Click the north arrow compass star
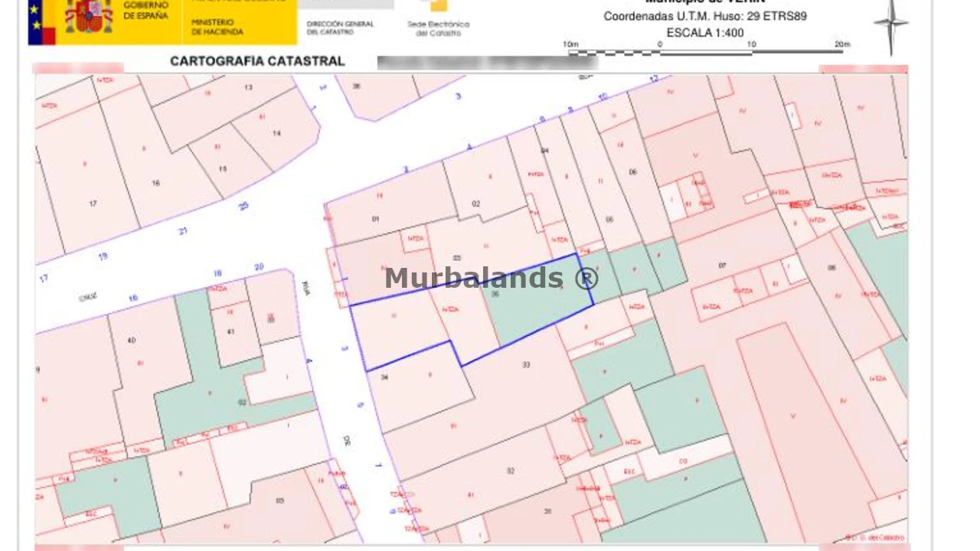The image size is (980, 551). [x=890, y=25]
